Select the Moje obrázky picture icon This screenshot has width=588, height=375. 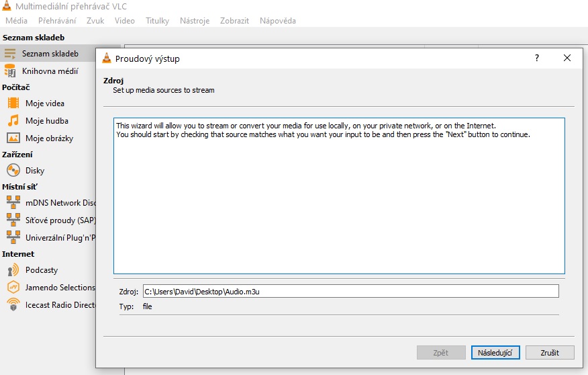[13, 138]
